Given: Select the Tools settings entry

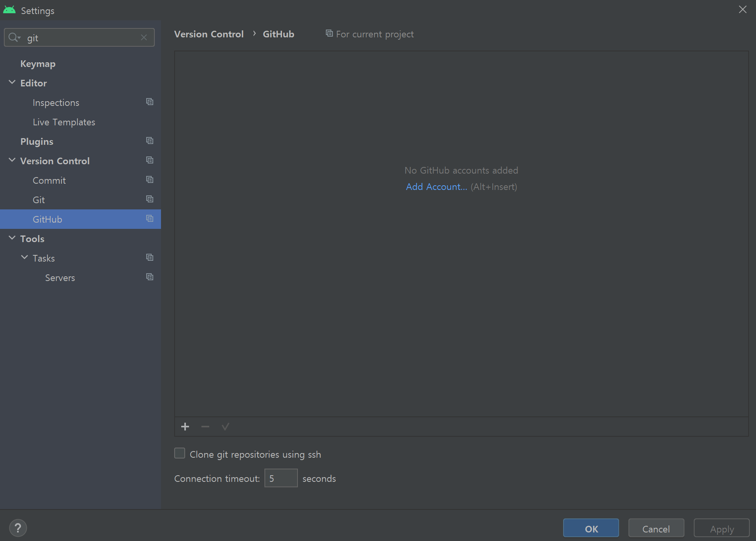Looking at the screenshot, I should point(32,239).
